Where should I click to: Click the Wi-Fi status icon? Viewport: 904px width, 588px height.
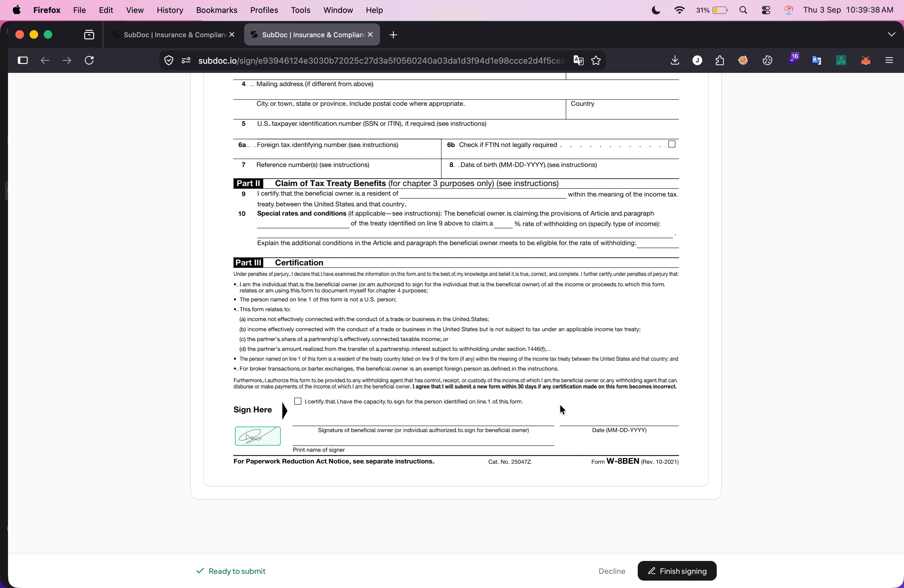[x=679, y=10]
